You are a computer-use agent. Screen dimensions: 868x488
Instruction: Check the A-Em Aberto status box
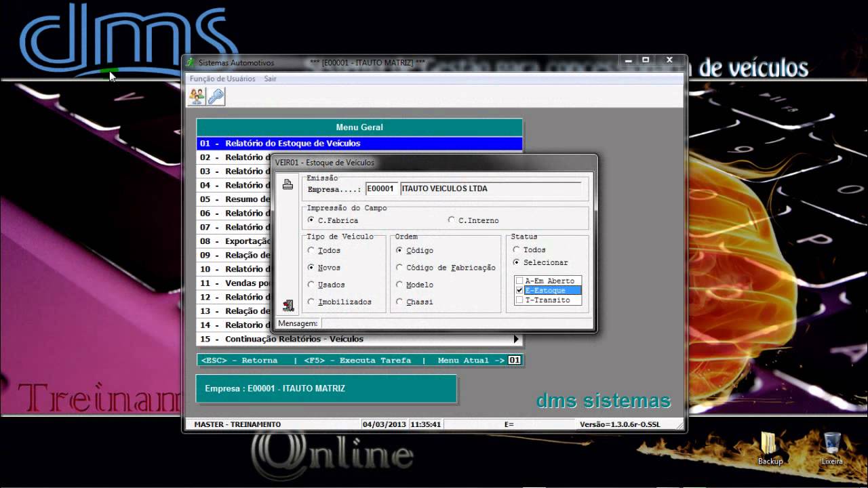tap(519, 281)
